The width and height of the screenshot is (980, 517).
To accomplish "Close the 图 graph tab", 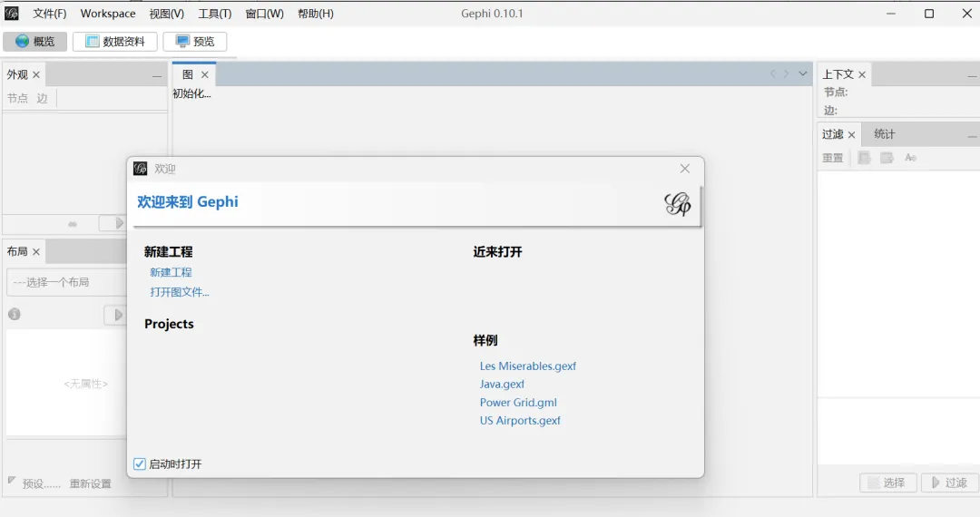I will point(204,75).
